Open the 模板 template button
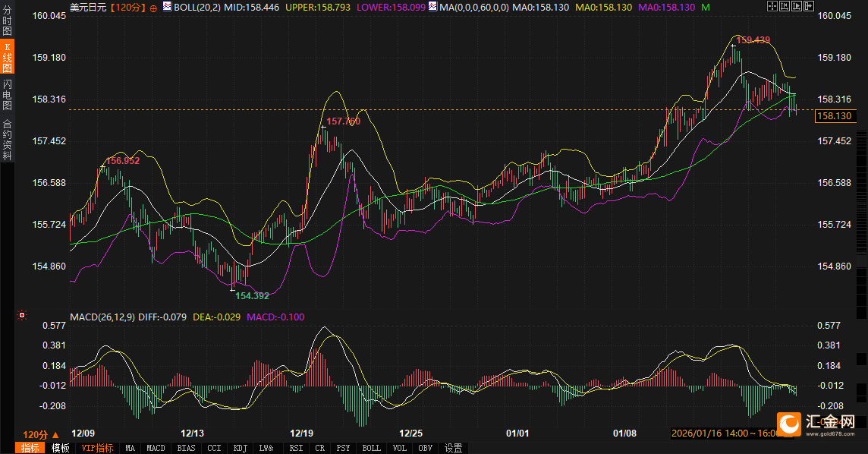Screen dimensions: 868x454 [60, 448]
